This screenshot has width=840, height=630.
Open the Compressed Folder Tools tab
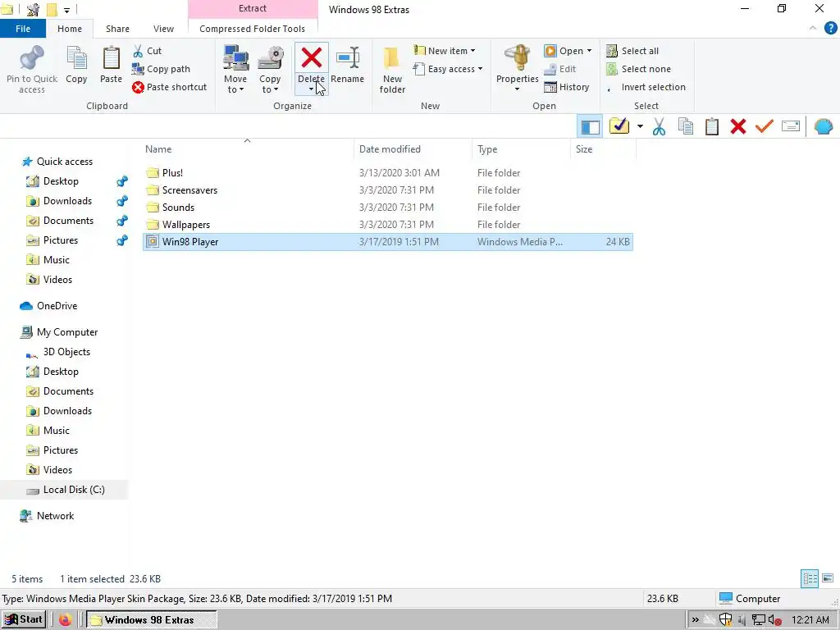pos(253,29)
